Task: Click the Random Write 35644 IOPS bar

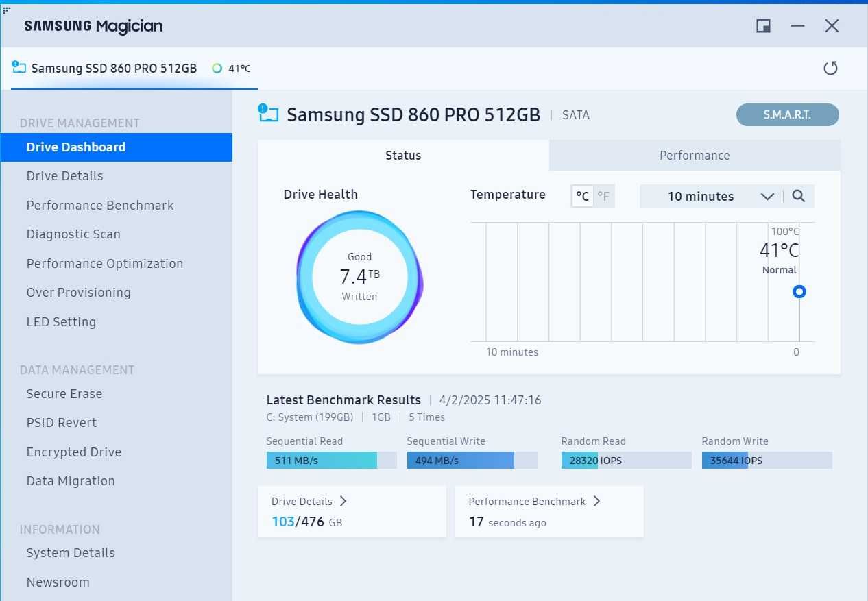Action: (767, 461)
